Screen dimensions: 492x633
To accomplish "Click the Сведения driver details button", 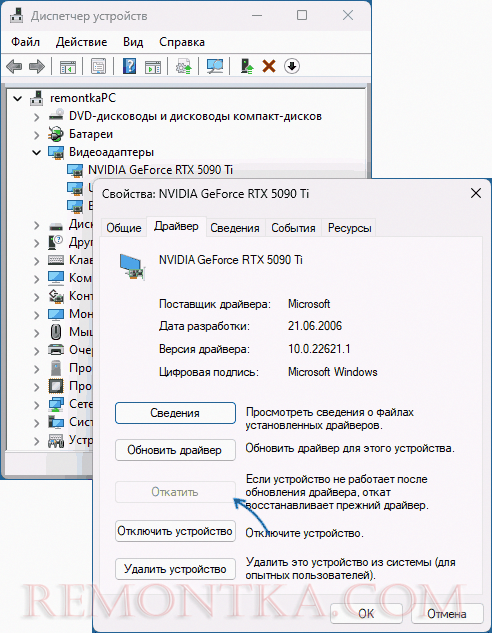I will click(x=175, y=413).
